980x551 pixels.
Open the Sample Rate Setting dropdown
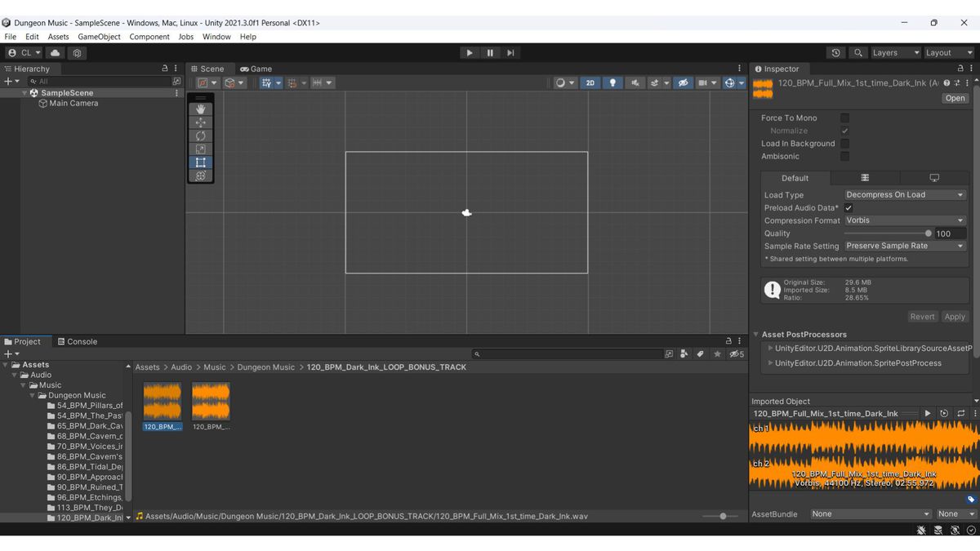tap(905, 246)
